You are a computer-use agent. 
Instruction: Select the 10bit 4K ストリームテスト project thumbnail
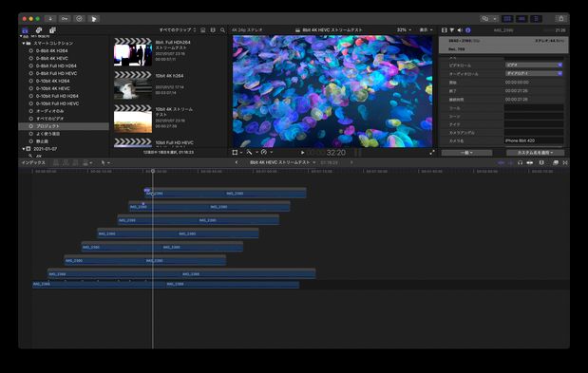coord(133,119)
